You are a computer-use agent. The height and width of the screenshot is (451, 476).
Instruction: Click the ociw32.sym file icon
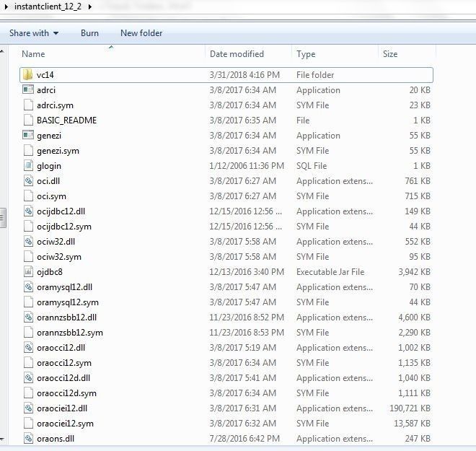[x=28, y=257]
